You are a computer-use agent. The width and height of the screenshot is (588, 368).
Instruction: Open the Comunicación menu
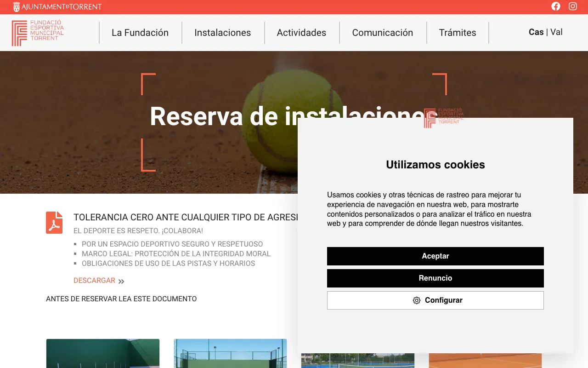[383, 33]
